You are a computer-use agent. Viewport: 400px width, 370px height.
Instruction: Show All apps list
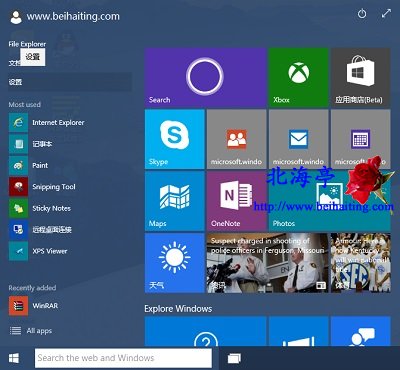[31, 331]
